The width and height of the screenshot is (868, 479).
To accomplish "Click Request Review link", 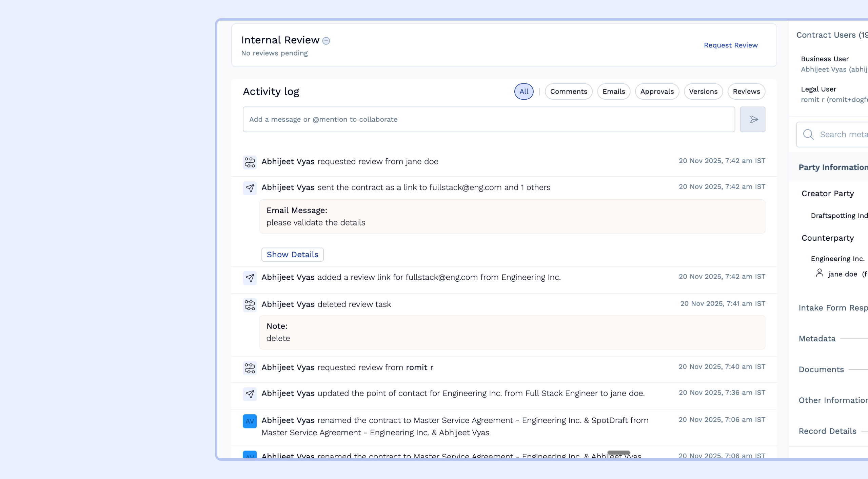I will (730, 45).
